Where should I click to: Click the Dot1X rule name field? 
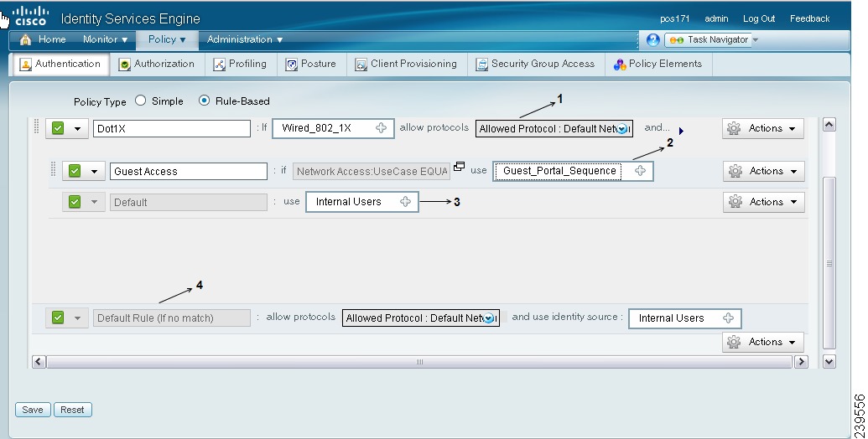coord(172,128)
